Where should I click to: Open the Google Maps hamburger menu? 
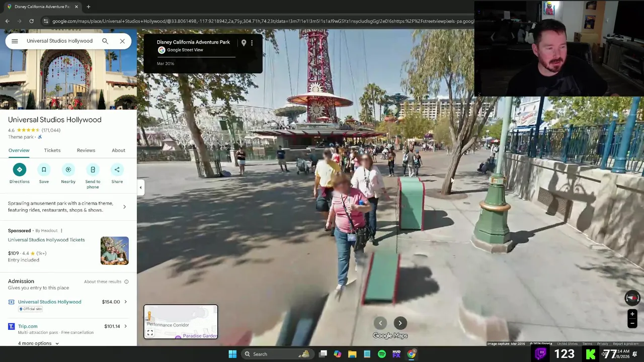coord(15,41)
